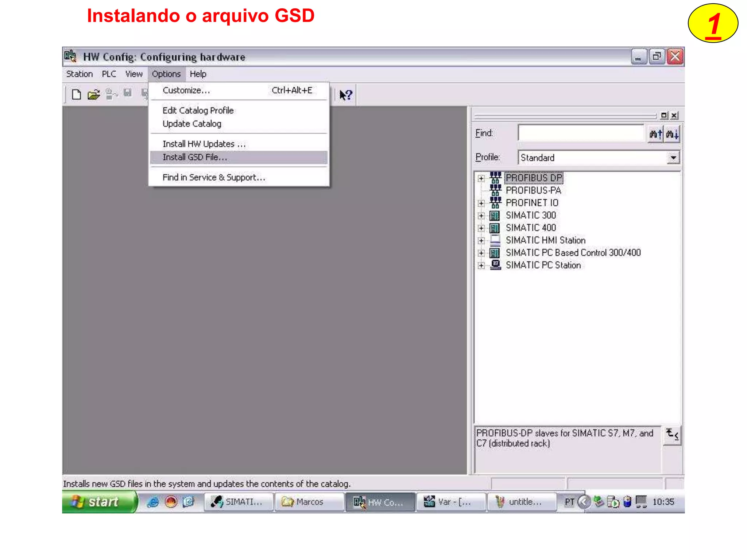
Task: Expand the SIMATIC PC Station node
Action: [481, 265]
